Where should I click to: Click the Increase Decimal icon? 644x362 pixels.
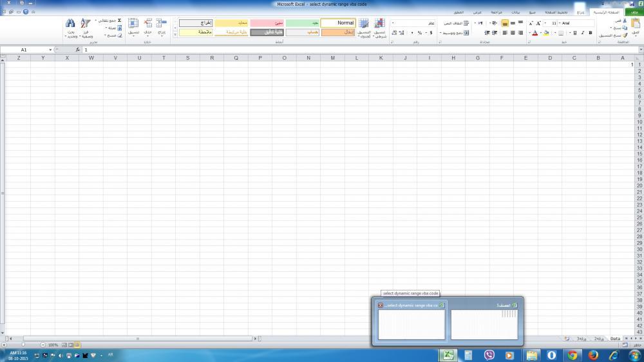pos(402,33)
